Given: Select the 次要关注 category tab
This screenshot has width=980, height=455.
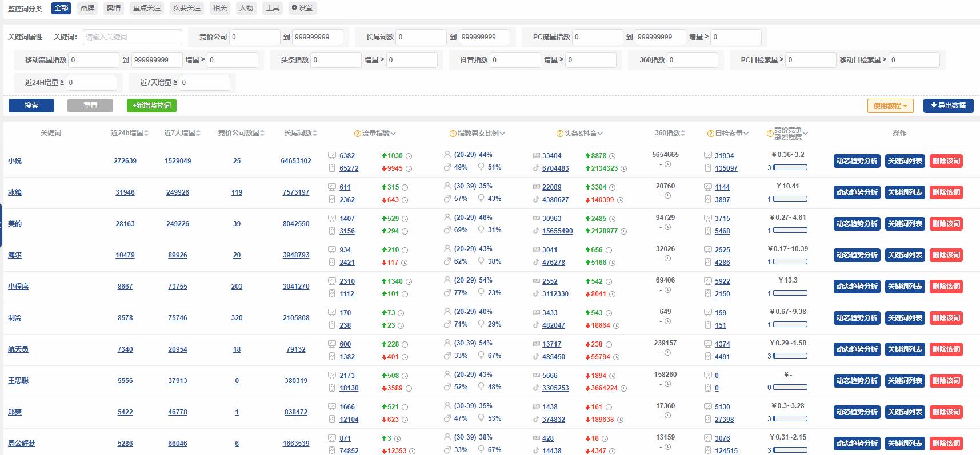Looking at the screenshot, I should 187,8.
